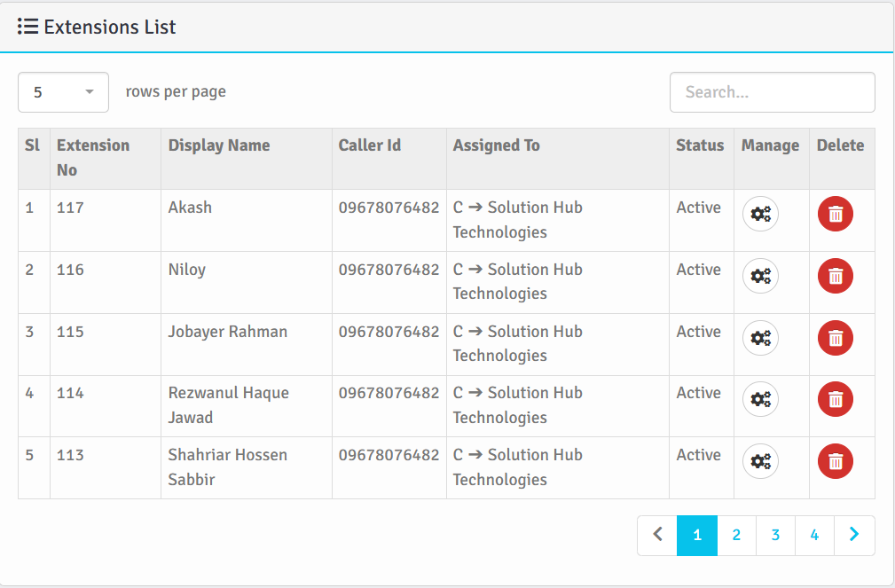Open manage settings for extension 117
Screen dimensions: 895x588
760,214
